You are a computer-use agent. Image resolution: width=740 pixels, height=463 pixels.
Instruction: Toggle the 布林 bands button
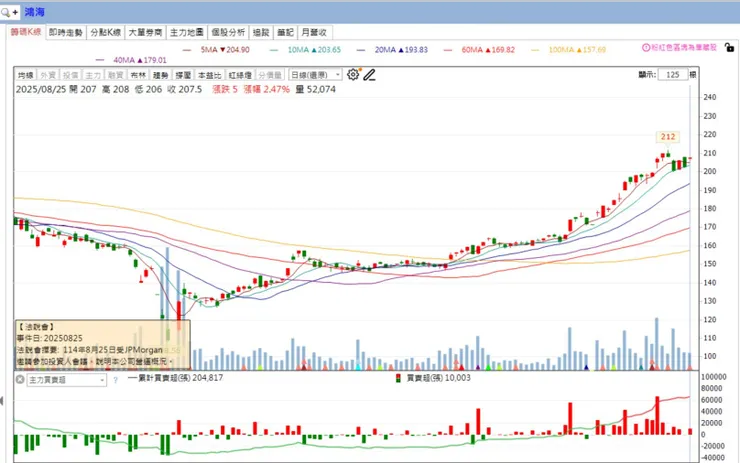pyautogui.click(x=138, y=75)
